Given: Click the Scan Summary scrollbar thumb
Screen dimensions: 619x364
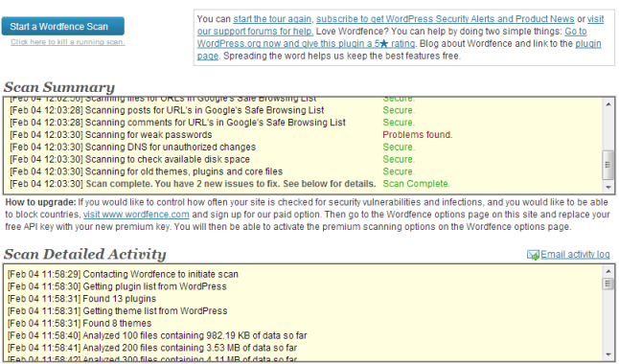Looking at the screenshot, I should coord(608,165).
